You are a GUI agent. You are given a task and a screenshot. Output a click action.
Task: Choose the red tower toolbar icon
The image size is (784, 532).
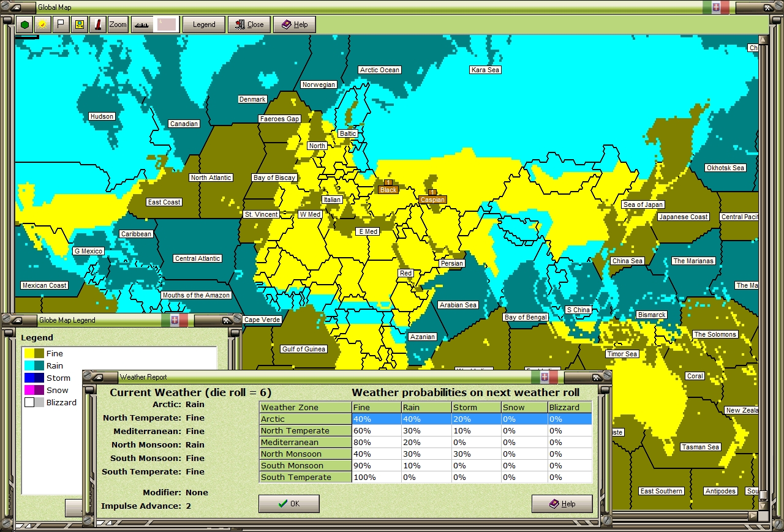[97, 24]
